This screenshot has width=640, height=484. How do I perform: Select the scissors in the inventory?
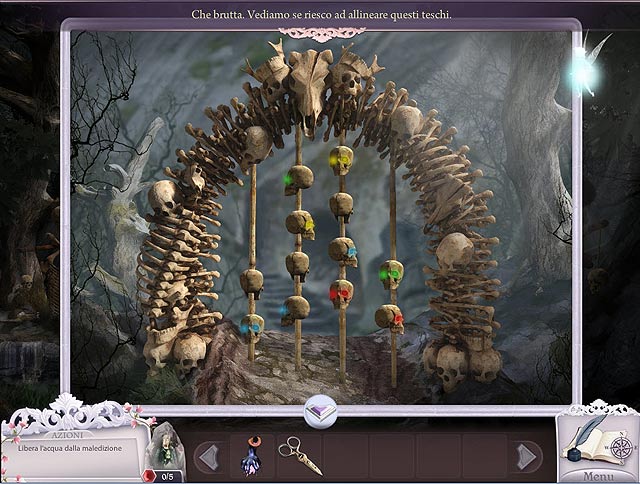click(x=300, y=456)
